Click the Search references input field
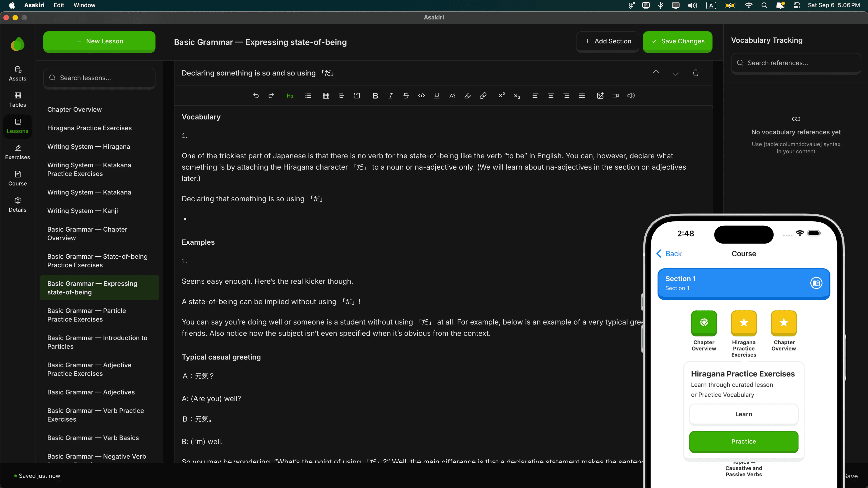 point(796,63)
